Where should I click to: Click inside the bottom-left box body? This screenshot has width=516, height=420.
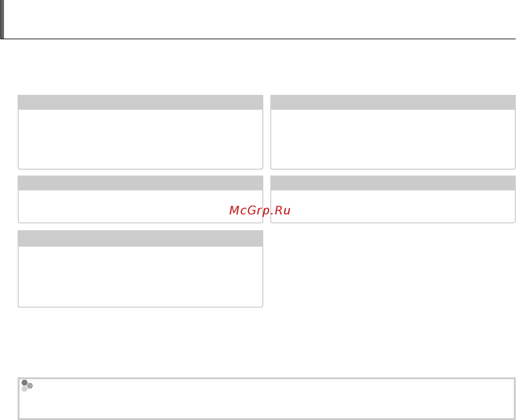140,277
